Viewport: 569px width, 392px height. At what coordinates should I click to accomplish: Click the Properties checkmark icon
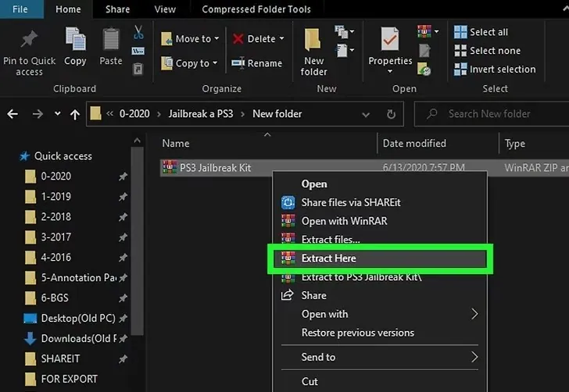[x=390, y=38]
